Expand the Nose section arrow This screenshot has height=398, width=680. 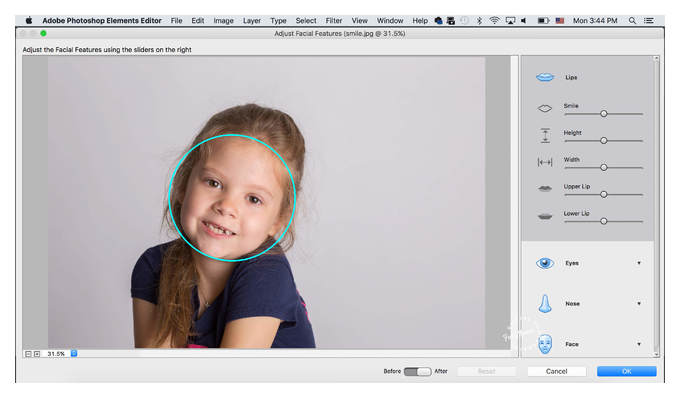[x=639, y=303]
